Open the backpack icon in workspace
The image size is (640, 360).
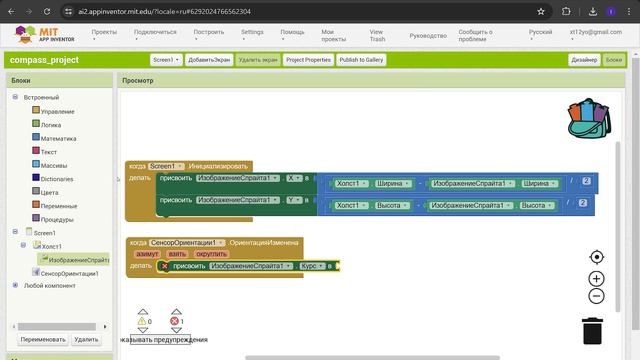tap(589, 118)
